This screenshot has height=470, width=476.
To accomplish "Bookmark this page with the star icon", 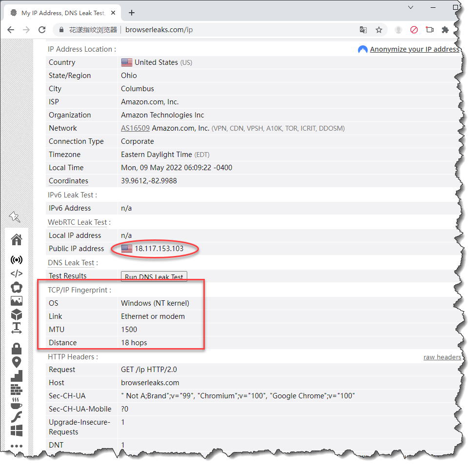I will pos(379,30).
